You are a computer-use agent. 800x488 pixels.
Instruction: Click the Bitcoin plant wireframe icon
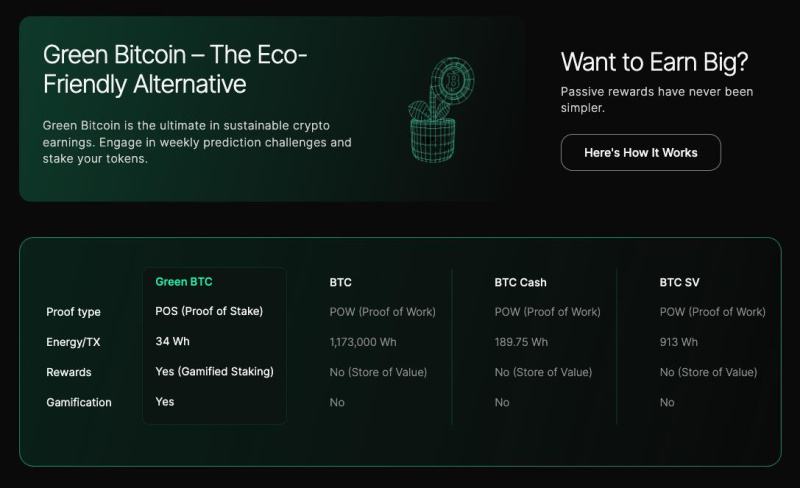[441, 110]
